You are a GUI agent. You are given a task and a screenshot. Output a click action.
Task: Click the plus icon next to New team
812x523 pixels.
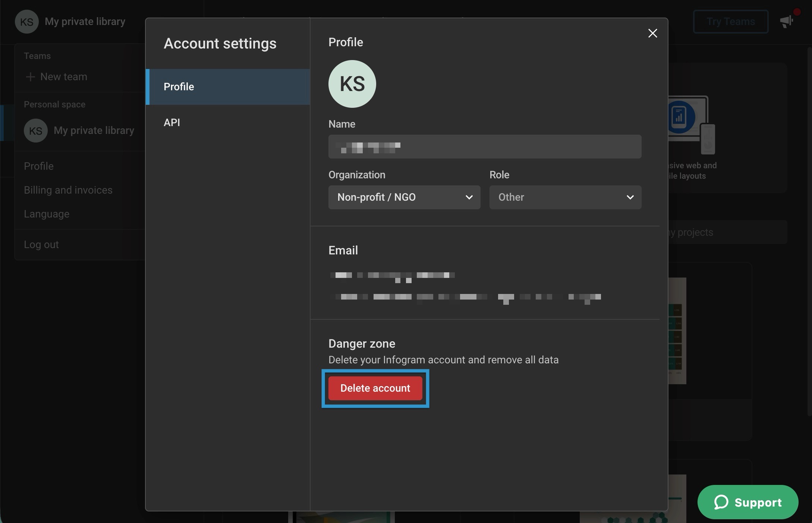point(30,76)
